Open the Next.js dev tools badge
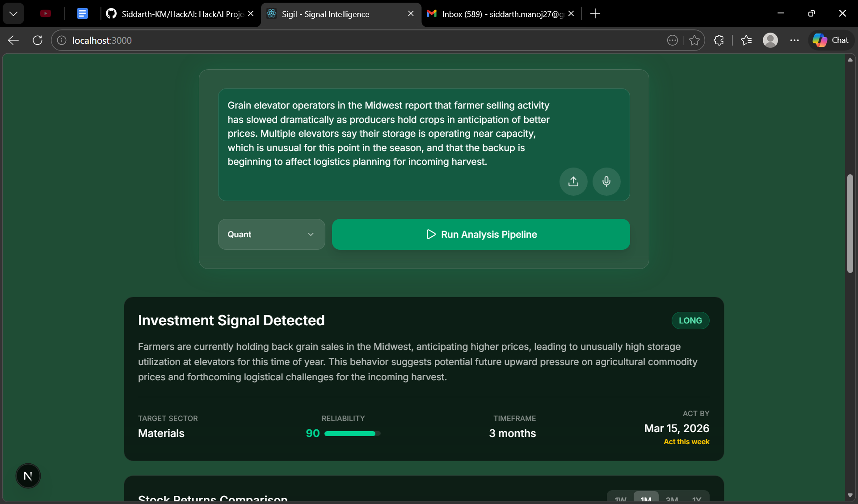 (28, 476)
